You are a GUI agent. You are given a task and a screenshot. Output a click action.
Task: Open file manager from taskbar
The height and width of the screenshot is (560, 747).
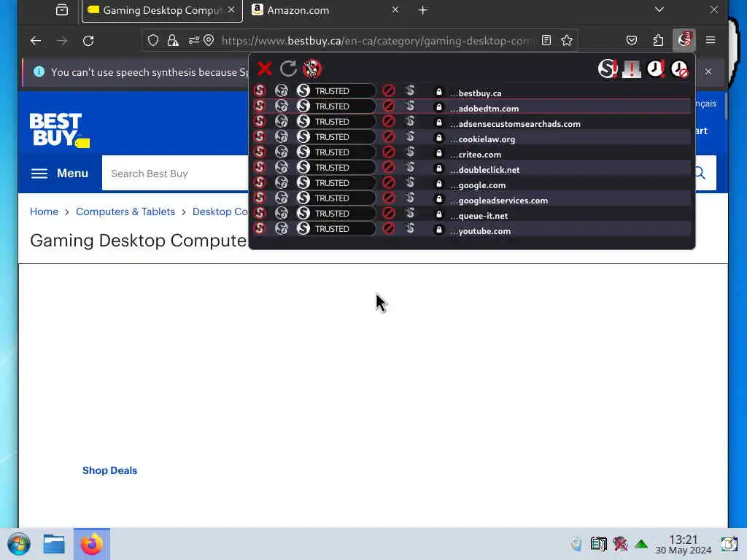coord(54,544)
